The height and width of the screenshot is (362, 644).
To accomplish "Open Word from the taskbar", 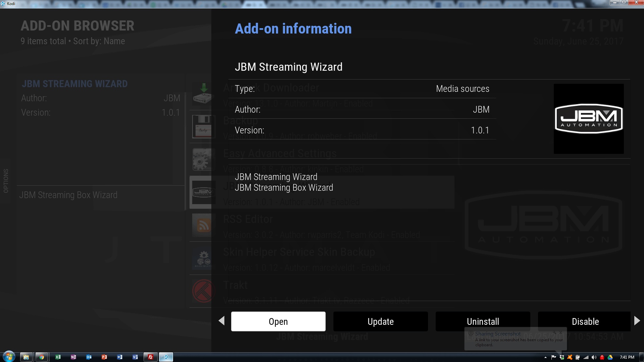I will (x=120, y=357).
